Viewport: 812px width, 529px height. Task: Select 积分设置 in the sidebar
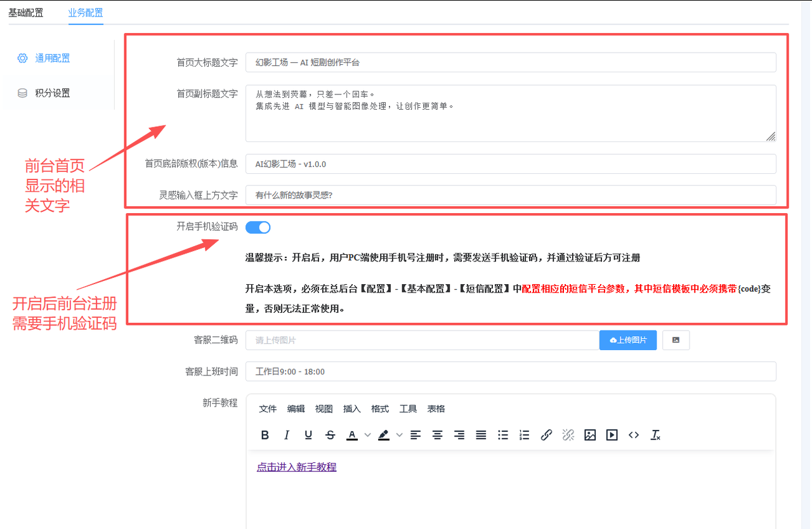(51, 92)
